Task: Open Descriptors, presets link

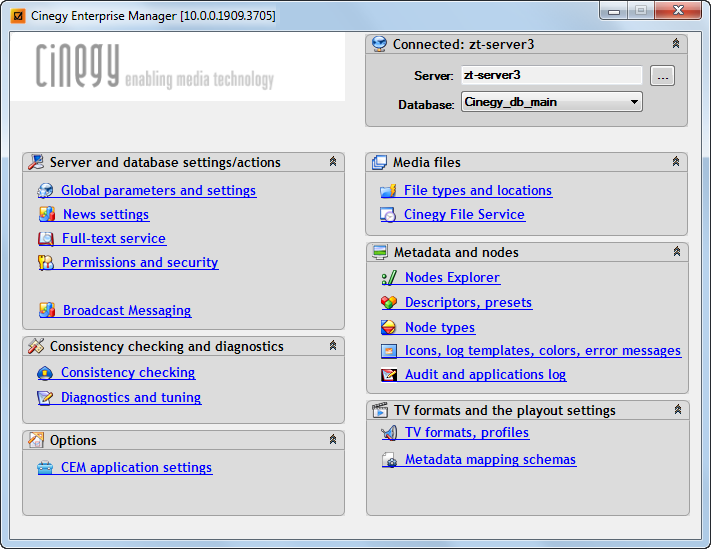Action: (468, 302)
